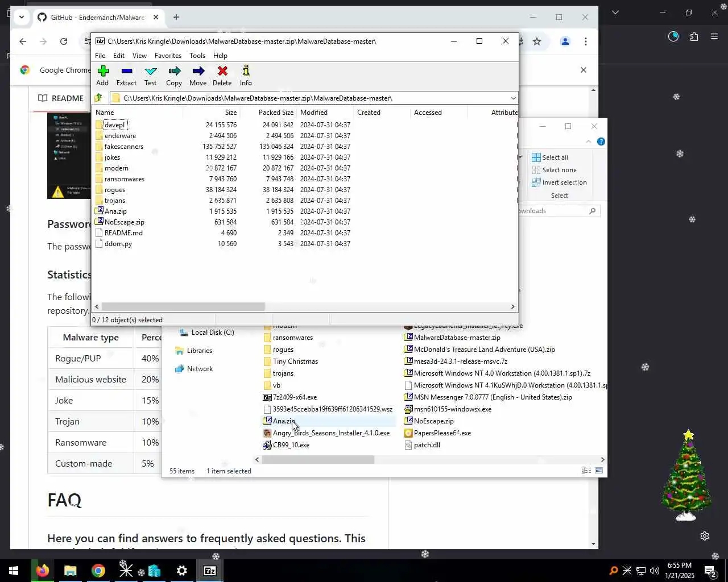Image resolution: width=728 pixels, height=582 pixels.
Task: Select Tiny Christmas folder in Explorer
Action: pyautogui.click(x=291, y=361)
